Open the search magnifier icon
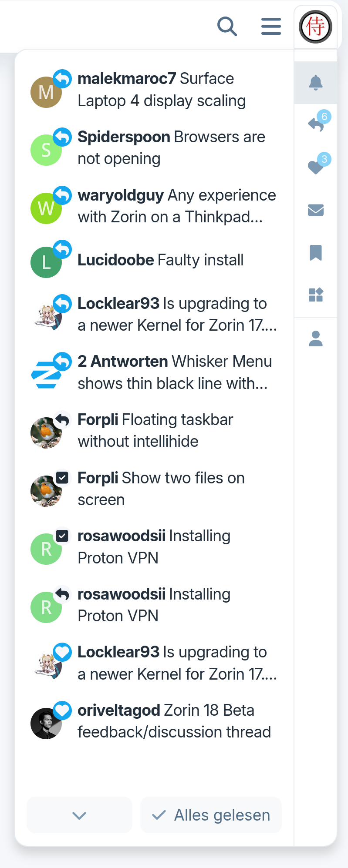348x868 pixels. pyautogui.click(x=227, y=27)
